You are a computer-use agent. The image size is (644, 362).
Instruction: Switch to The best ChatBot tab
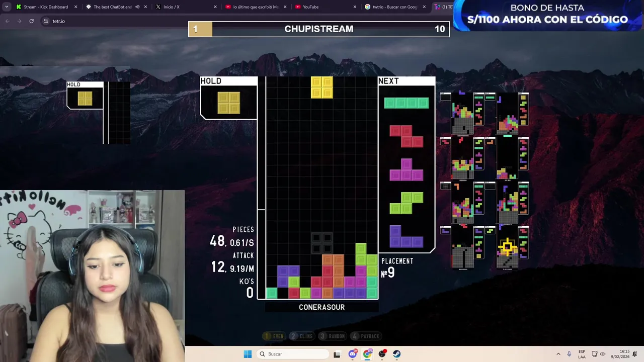[x=113, y=7]
